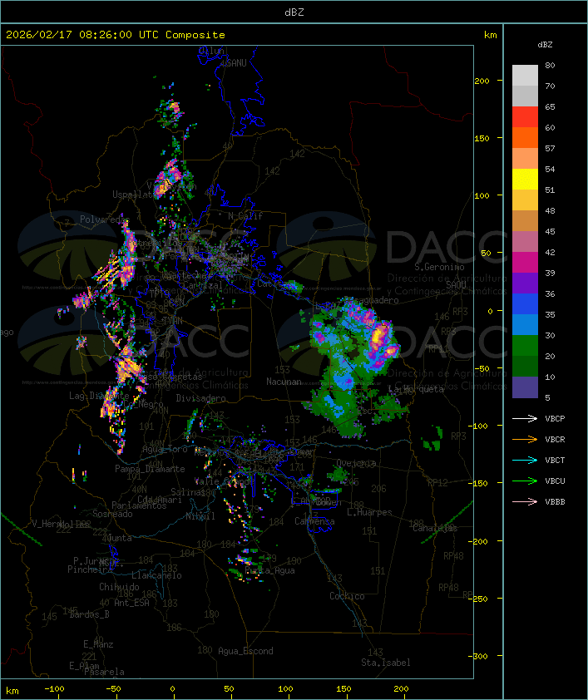Click the orange VBCR arrow icon
Screen dimensions: 588x700
click(525, 440)
